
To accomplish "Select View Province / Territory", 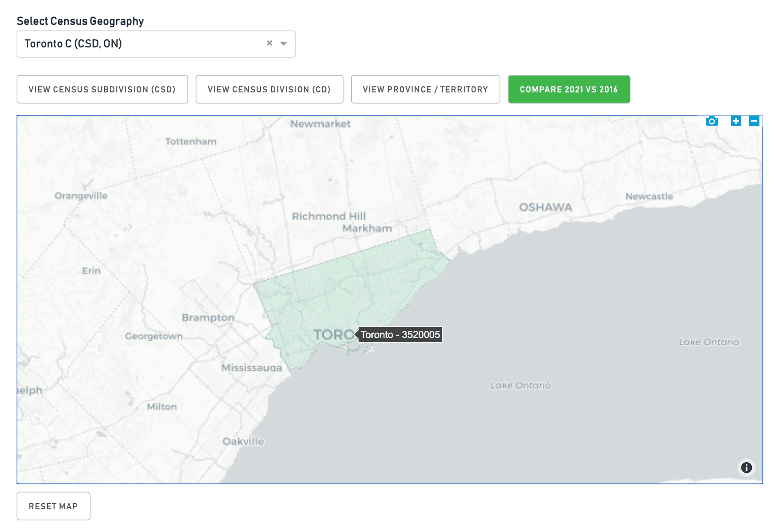I will (425, 89).
